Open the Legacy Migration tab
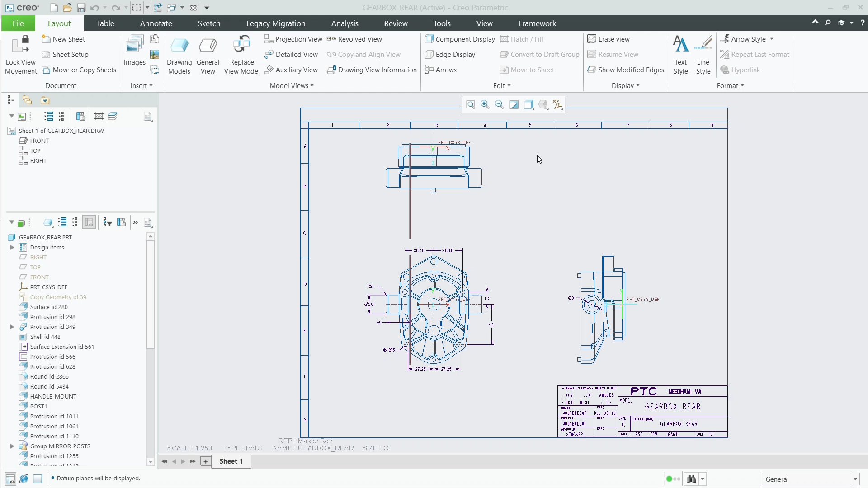This screenshot has width=868, height=488. [x=276, y=23]
